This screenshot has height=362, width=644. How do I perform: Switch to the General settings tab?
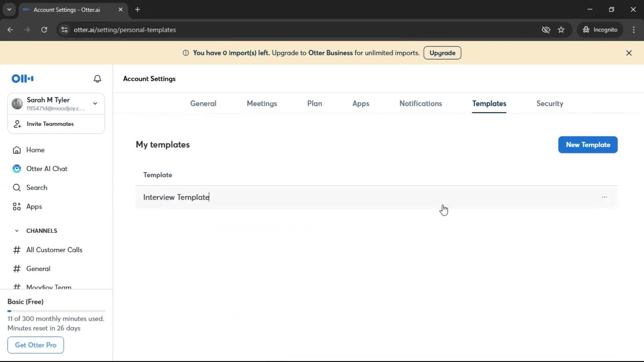pos(203,104)
